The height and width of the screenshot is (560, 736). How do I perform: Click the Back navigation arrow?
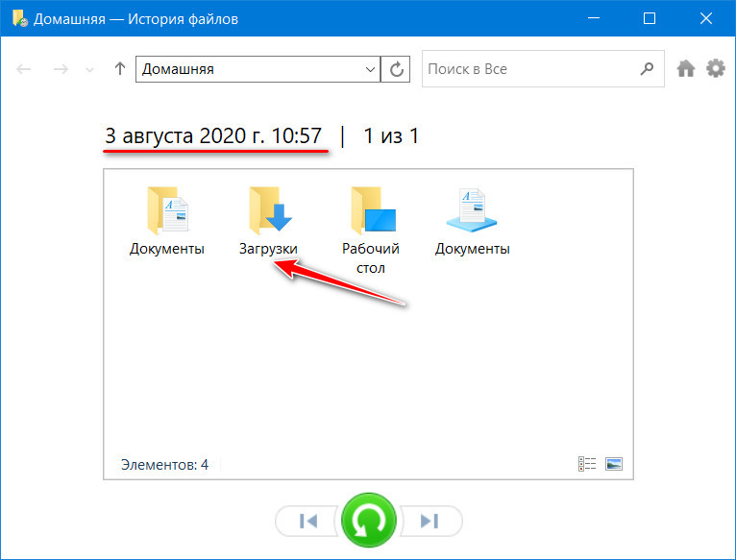point(23,69)
